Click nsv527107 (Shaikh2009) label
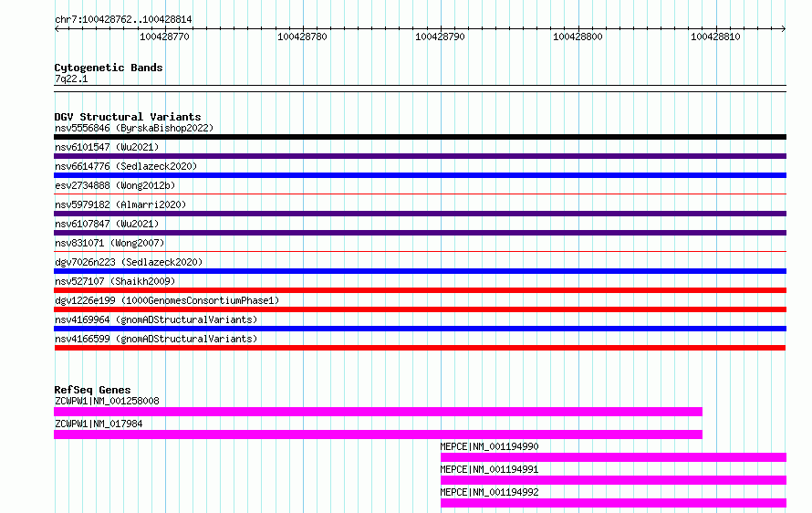 click(x=115, y=281)
